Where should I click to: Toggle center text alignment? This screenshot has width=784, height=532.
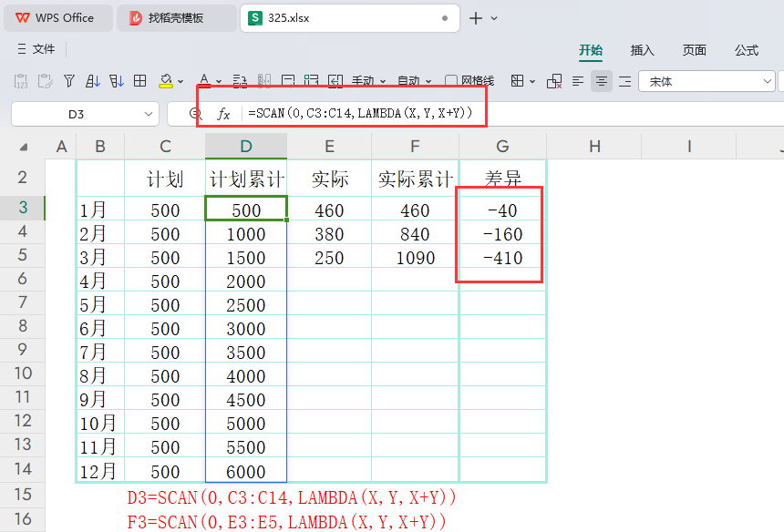click(602, 81)
